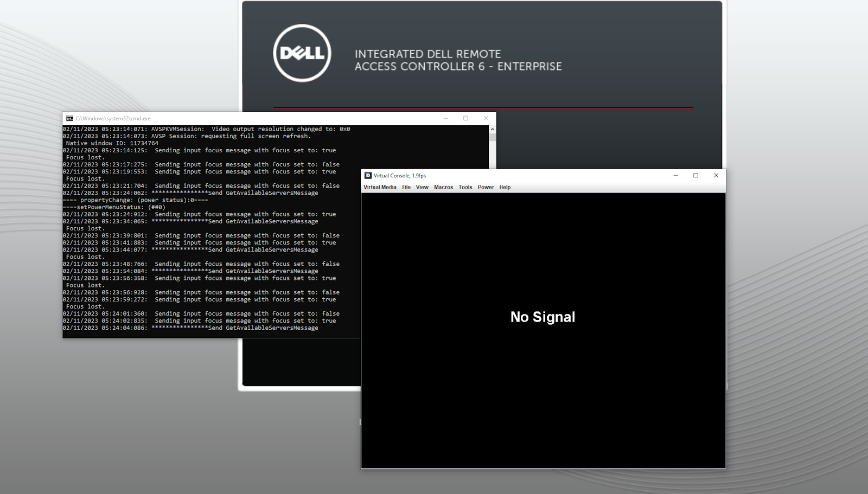Viewport: 868px width, 494px height.
Task: Maximize the cmd.exe window
Action: (465, 118)
